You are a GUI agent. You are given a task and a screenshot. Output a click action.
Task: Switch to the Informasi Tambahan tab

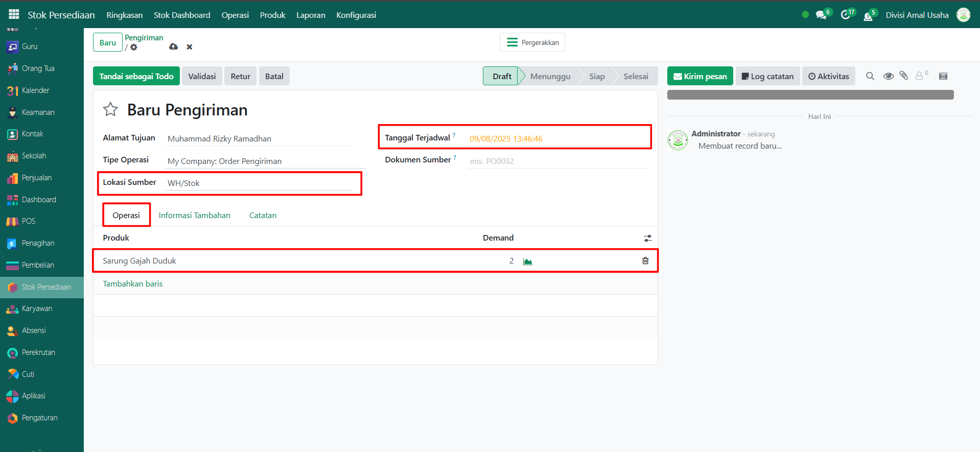pos(194,216)
